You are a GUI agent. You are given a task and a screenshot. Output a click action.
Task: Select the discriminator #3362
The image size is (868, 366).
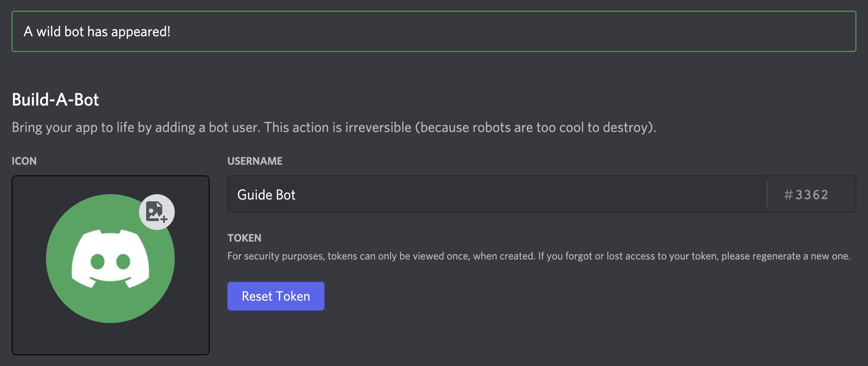pyautogui.click(x=806, y=194)
